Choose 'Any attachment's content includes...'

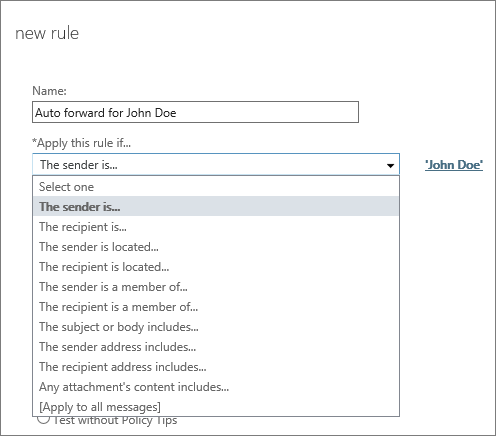[216, 387]
